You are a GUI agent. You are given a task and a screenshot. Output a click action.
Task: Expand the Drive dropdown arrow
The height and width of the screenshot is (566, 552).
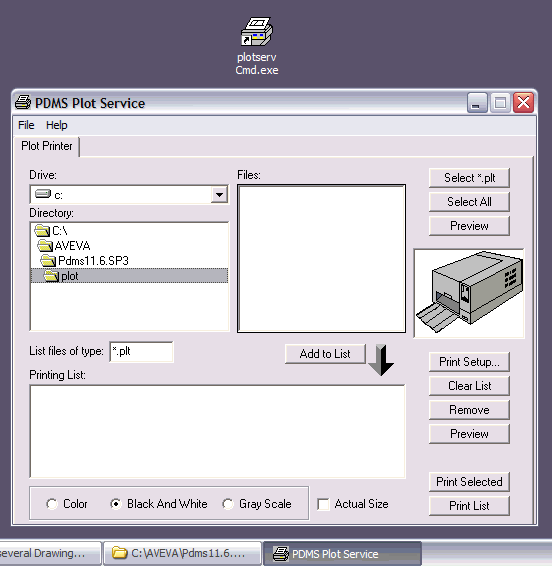(219, 195)
